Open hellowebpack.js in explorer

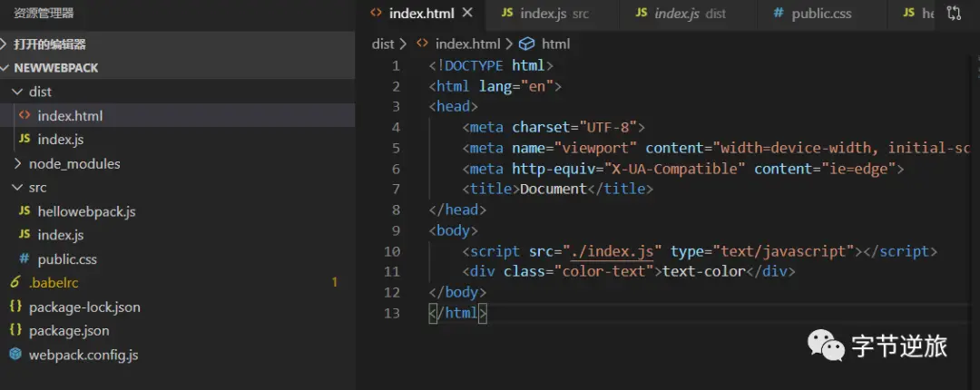point(178,211)
